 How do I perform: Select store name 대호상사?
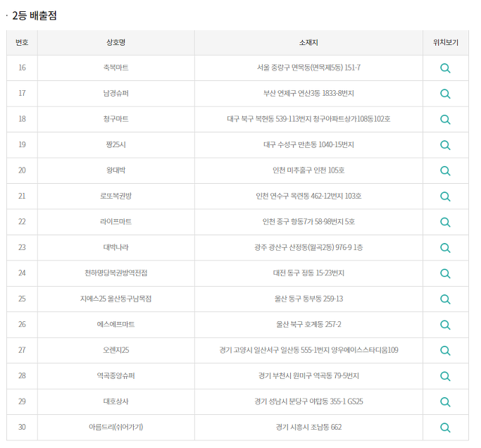click(x=116, y=402)
